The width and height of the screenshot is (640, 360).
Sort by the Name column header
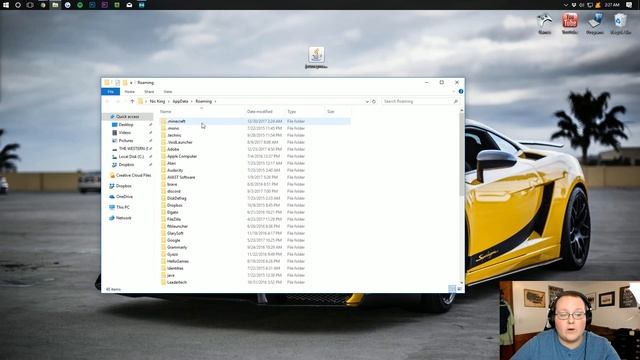coord(165,111)
